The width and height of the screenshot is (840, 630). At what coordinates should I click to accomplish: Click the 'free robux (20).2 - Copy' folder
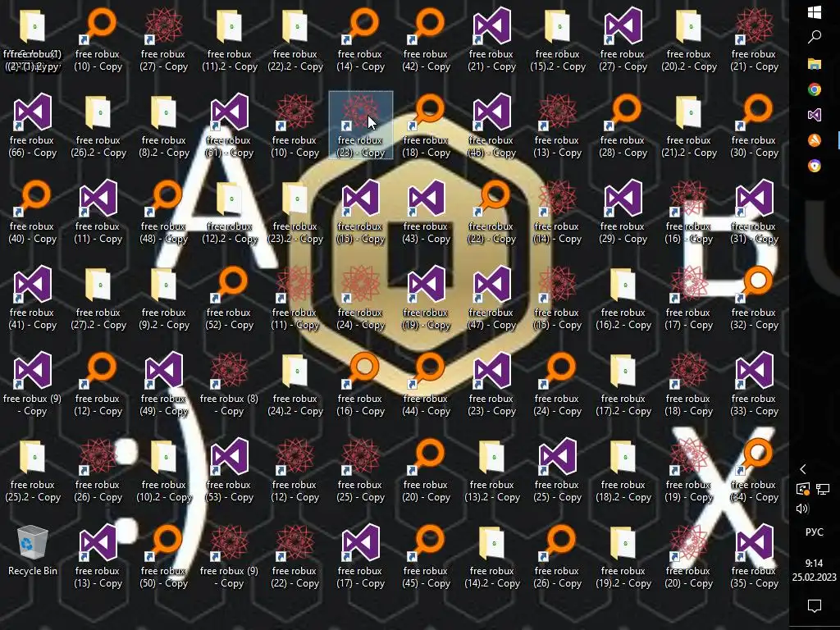coord(689,39)
